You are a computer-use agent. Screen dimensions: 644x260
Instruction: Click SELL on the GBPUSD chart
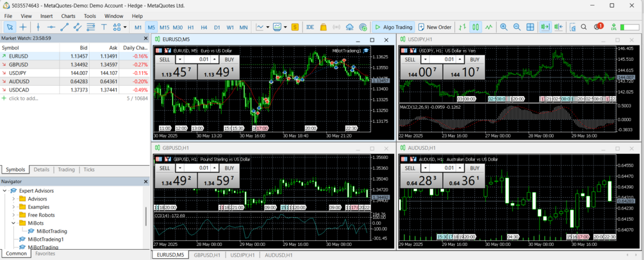pos(164,168)
